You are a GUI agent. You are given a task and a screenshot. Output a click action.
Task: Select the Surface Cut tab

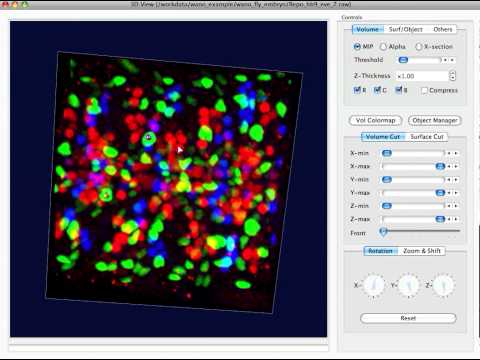pos(427,137)
